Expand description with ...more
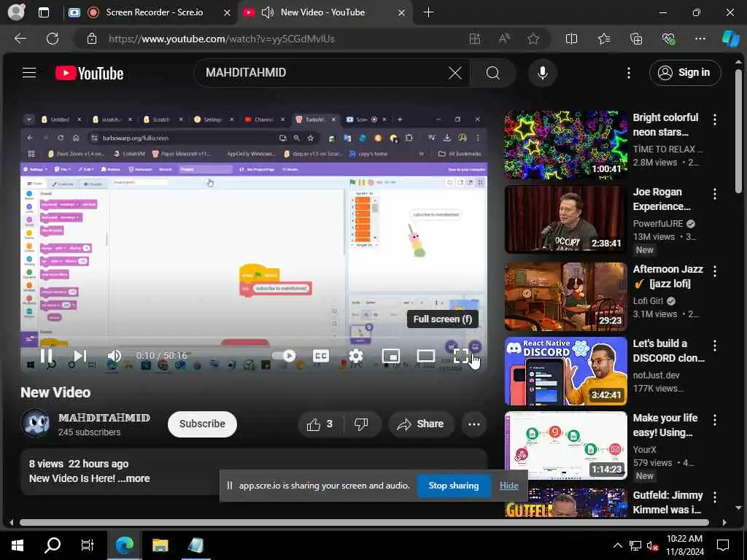747x560 pixels. tap(133, 478)
